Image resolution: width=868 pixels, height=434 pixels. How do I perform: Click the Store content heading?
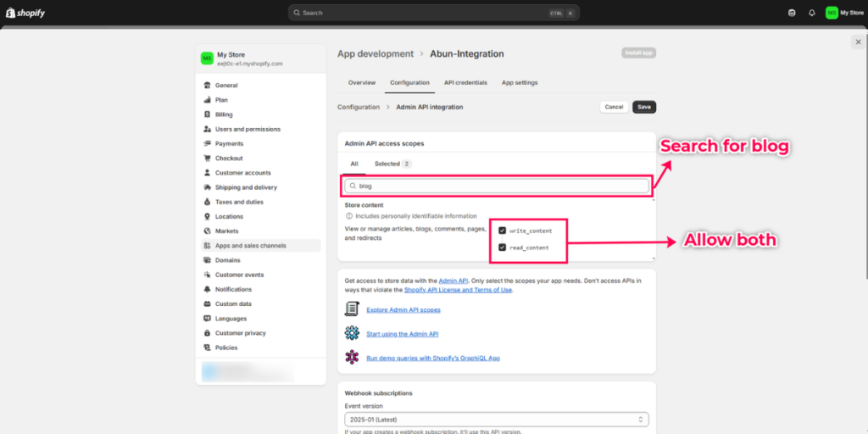click(x=364, y=205)
